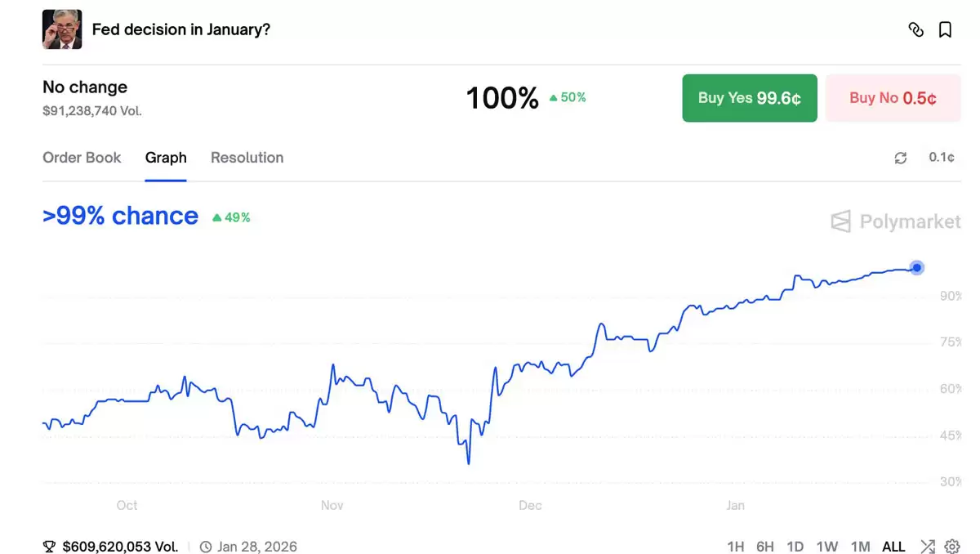Click Buy Yes 99.6¢
The height and width of the screenshot is (554, 980).
point(749,97)
